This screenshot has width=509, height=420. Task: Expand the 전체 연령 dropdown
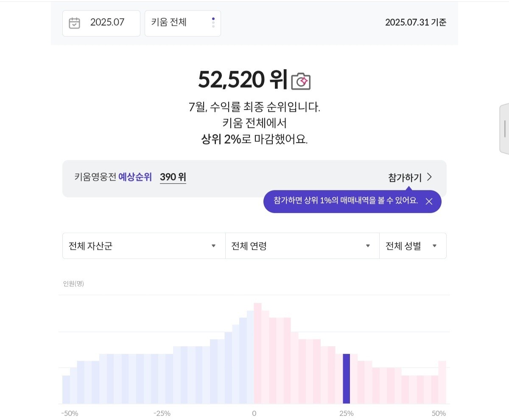(302, 246)
